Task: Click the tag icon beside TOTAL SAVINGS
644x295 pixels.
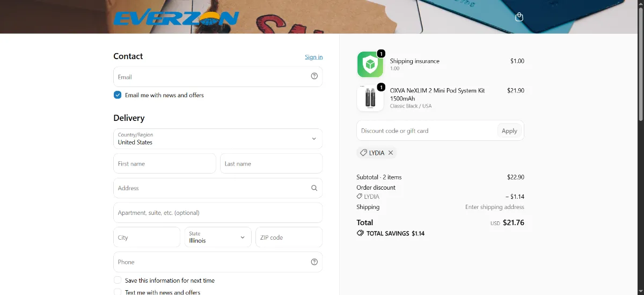Action: (360, 233)
